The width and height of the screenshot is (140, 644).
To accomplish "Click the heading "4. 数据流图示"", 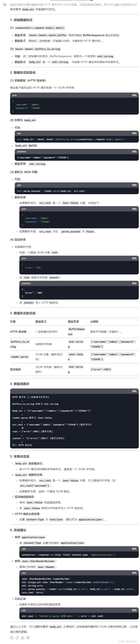I will (x=20, y=384).
